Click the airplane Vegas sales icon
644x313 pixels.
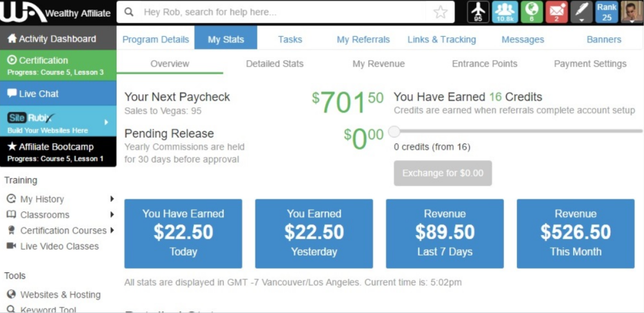tap(478, 12)
